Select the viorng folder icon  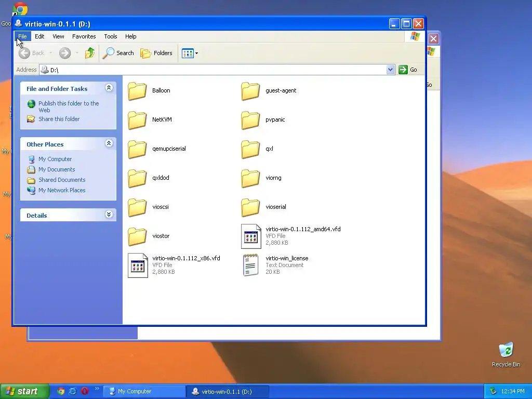[250, 179]
